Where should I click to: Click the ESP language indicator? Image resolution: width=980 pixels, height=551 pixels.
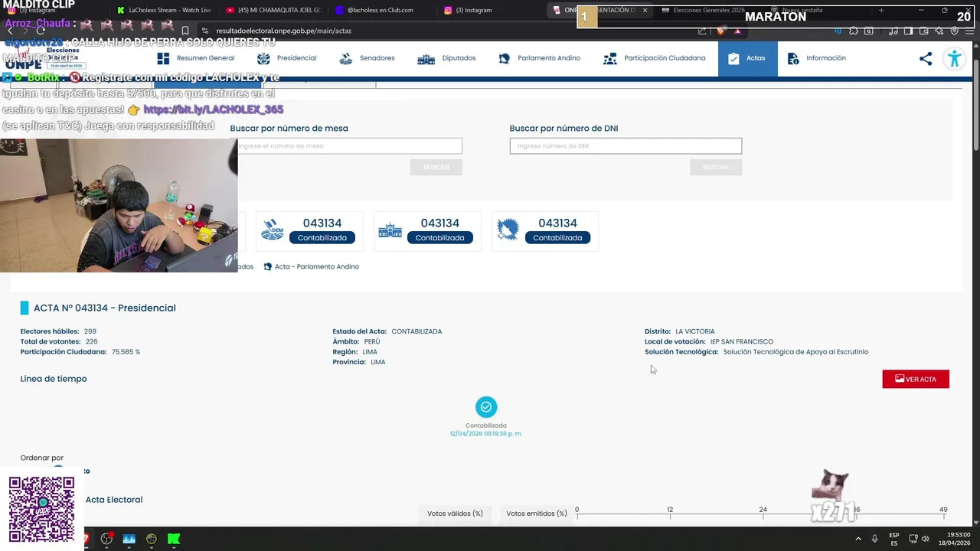coord(893,539)
